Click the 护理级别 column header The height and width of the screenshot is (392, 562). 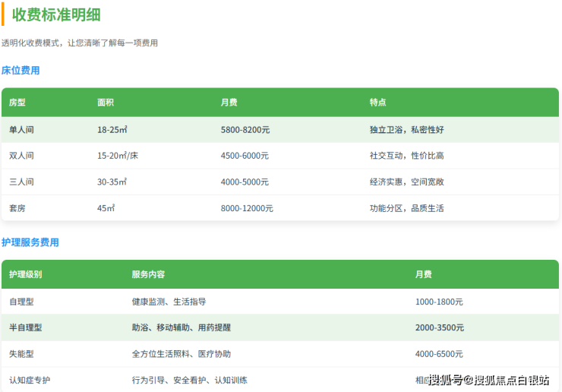26,274
